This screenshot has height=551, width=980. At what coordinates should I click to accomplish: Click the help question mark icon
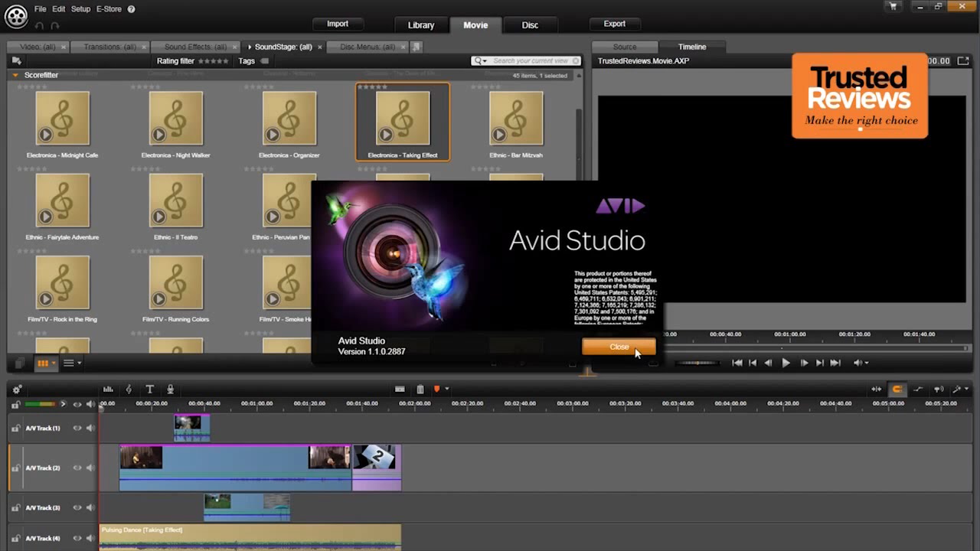(131, 9)
